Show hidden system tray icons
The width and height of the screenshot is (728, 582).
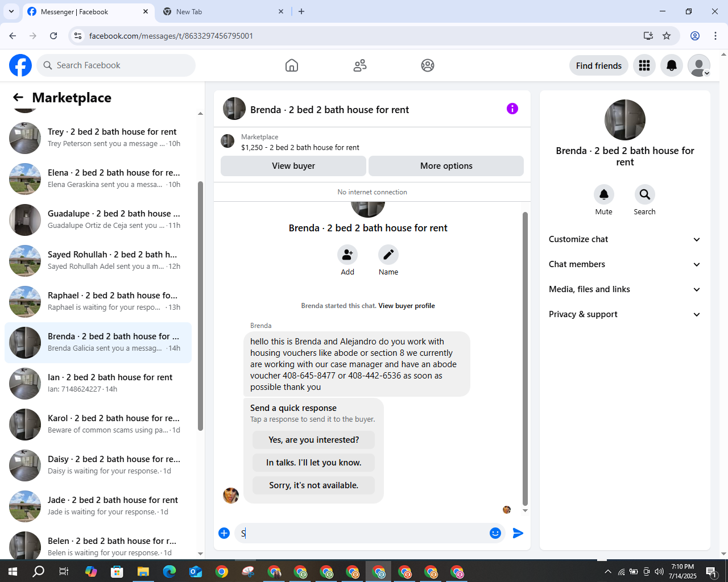click(608, 571)
